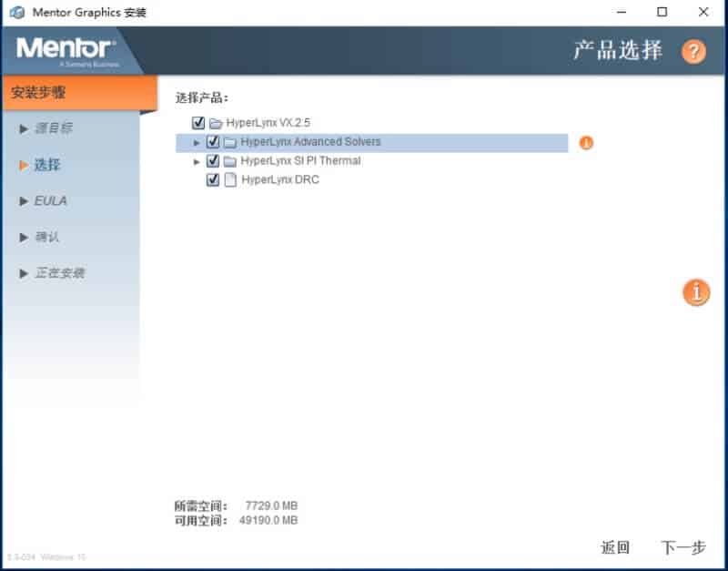The height and width of the screenshot is (571, 728).
Task: Uncheck the HyperLynx VX.2.5 checkbox
Action: [x=198, y=123]
